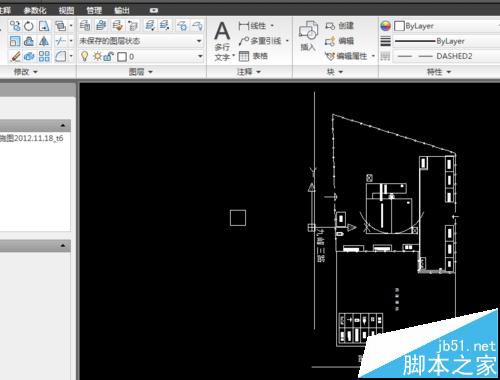Click the linetype icon beside DASHED2

(x=385, y=56)
